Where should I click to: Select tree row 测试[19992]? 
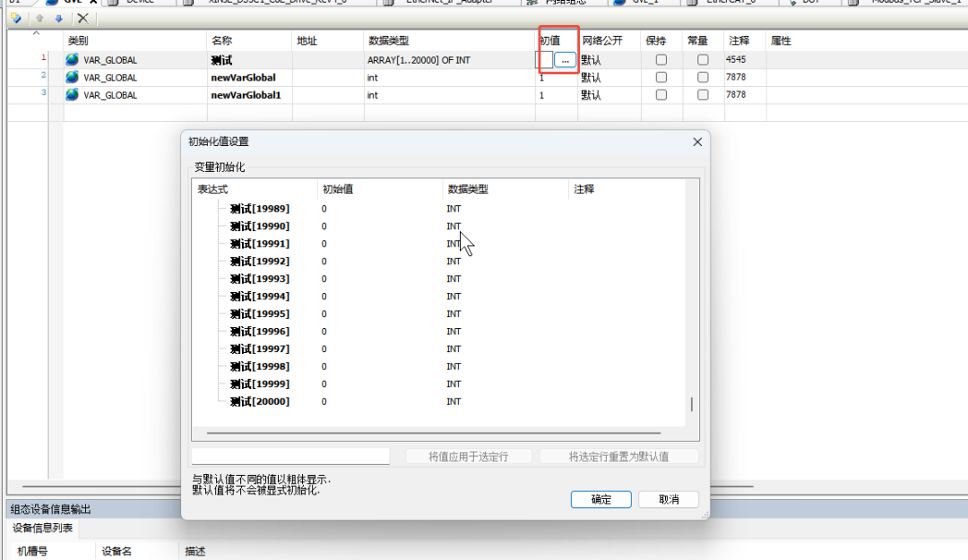[259, 261]
